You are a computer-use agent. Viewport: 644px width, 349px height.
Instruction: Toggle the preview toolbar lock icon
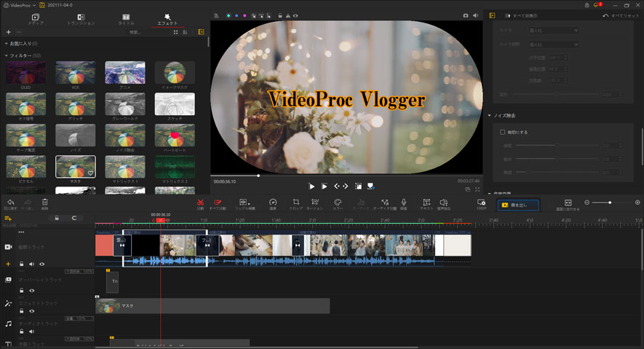[x=280, y=15]
